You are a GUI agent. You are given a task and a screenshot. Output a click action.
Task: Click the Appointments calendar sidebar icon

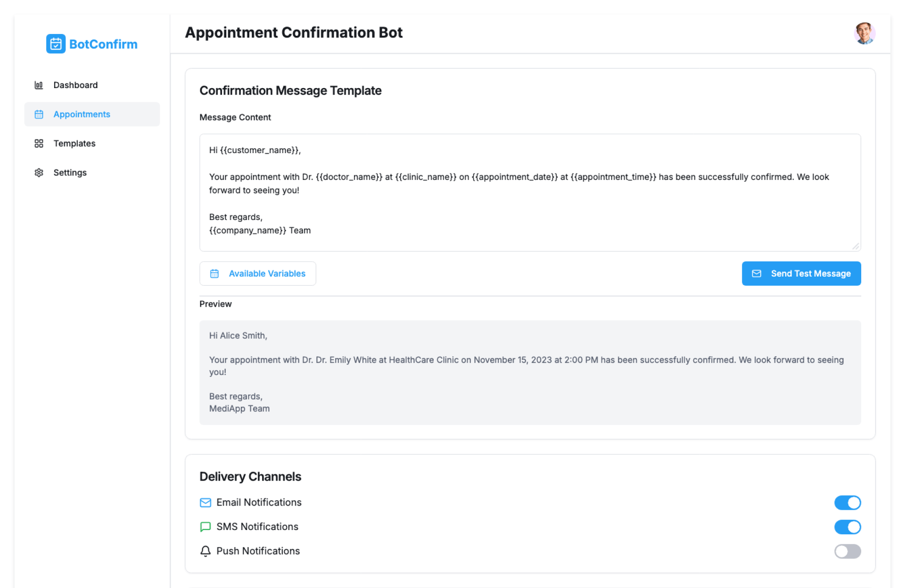[39, 114]
